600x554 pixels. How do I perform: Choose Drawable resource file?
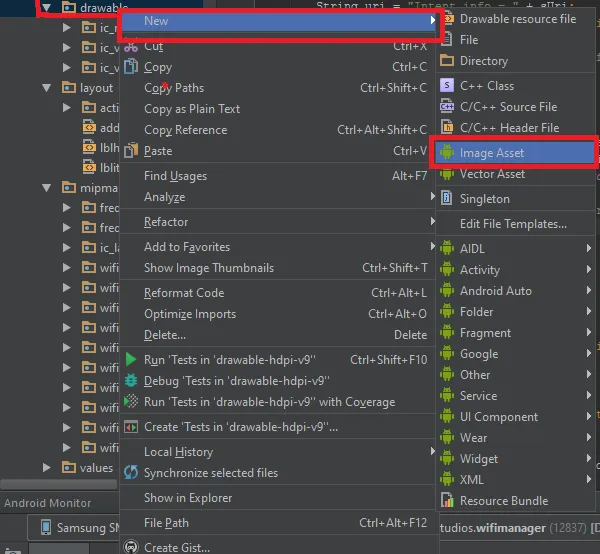point(516,19)
